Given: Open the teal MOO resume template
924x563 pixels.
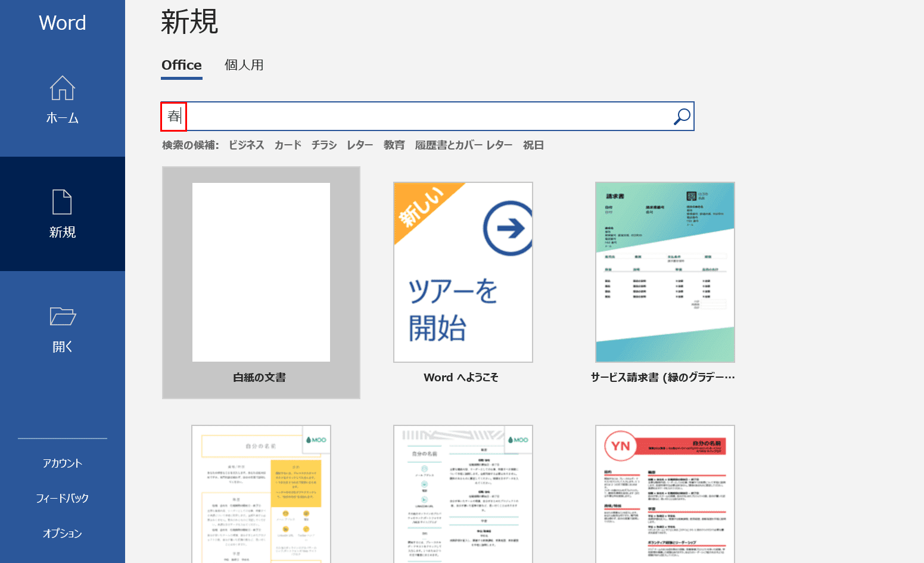Looking at the screenshot, I should pyautogui.click(x=463, y=494).
